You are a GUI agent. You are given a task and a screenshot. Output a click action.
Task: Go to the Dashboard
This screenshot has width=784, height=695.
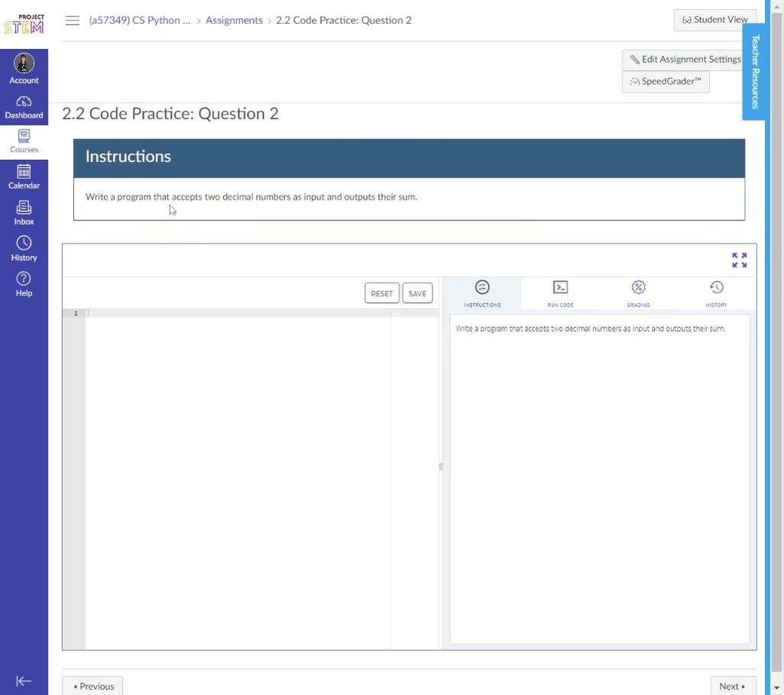[24, 107]
